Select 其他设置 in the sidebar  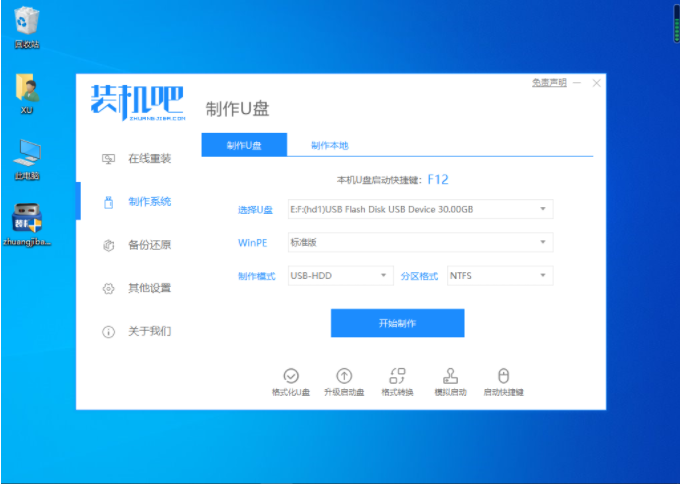tap(138, 288)
